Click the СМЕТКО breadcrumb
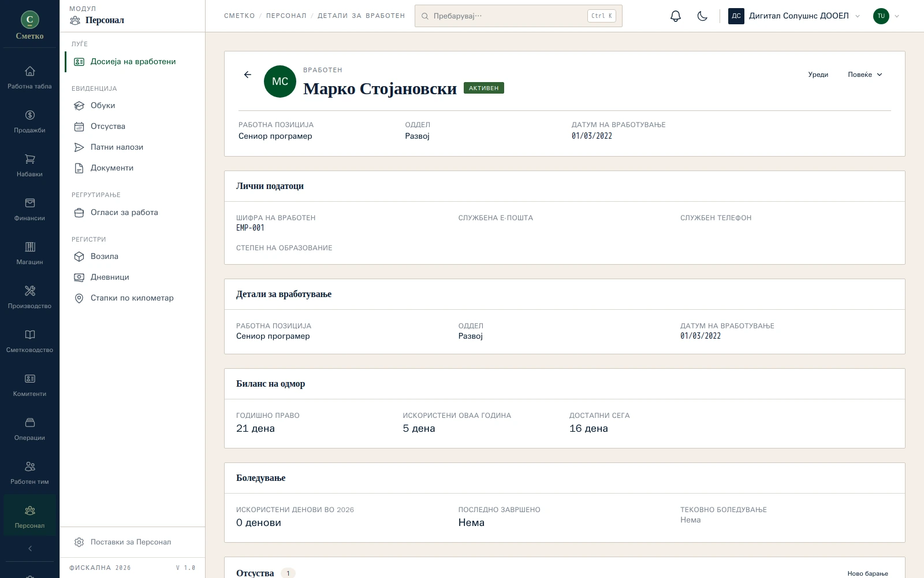This screenshot has width=924, height=578. (x=239, y=16)
